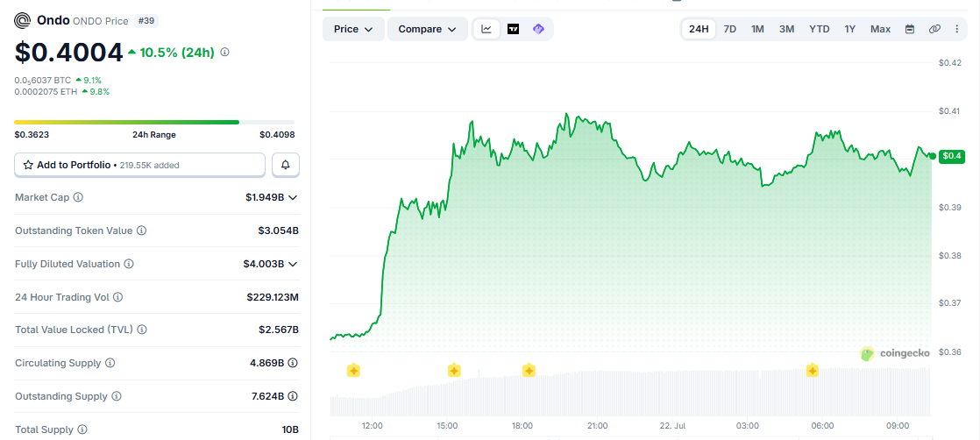This screenshot has height=440, width=980.
Task: Open the three-dot chart options menu
Action: (x=957, y=29)
